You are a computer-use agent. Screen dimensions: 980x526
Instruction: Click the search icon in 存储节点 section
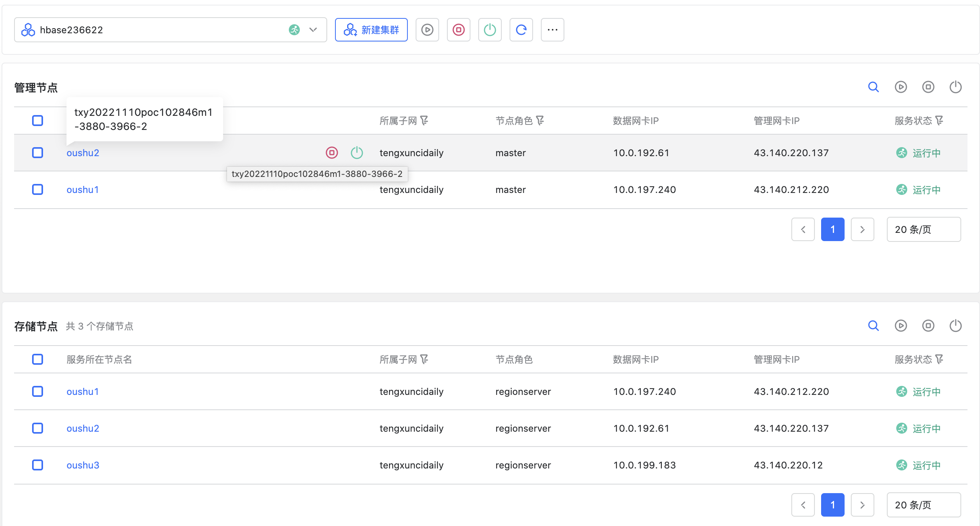(873, 326)
